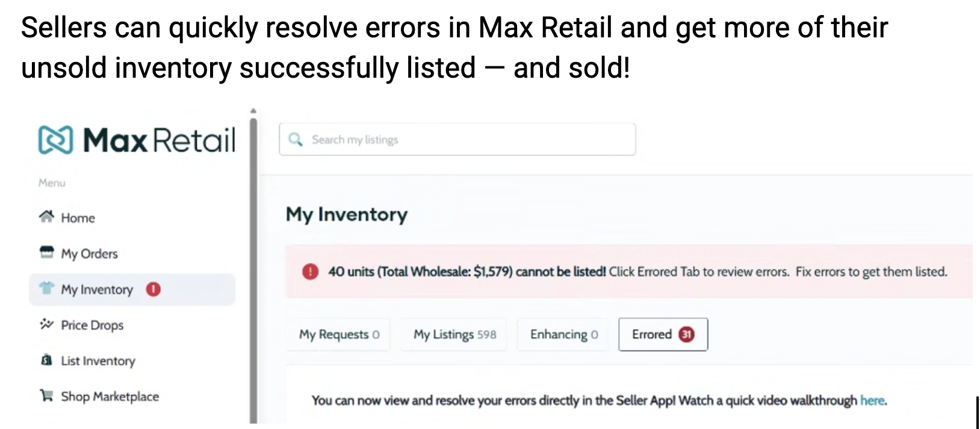Screen dimensions: 980x429
Task: Click the Price Drops sparkle icon
Action: 46,324
